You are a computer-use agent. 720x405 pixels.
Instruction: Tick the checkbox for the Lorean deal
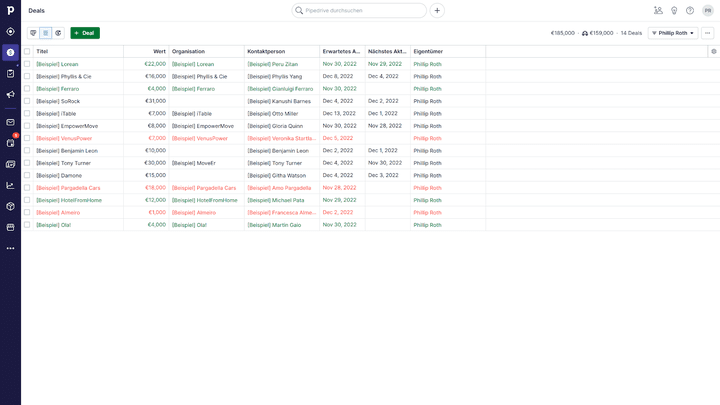point(27,64)
